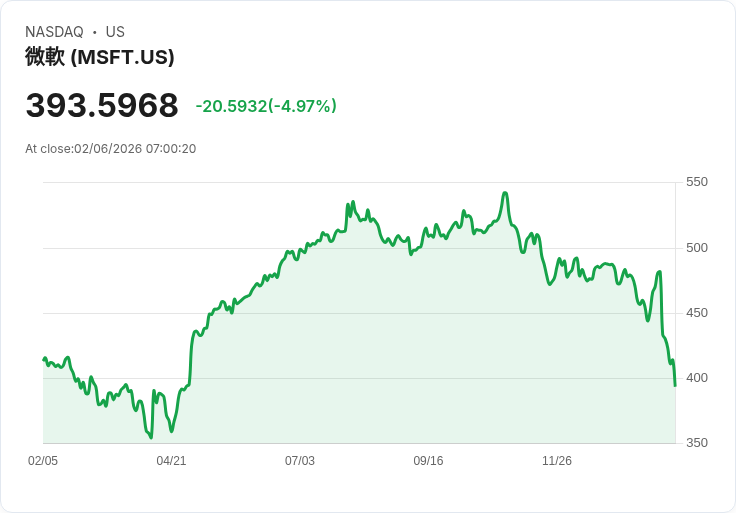The width and height of the screenshot is (736, 513).
Task: Click the starting point of the price line
Action: pyautogui.click(x=44, y=360)
